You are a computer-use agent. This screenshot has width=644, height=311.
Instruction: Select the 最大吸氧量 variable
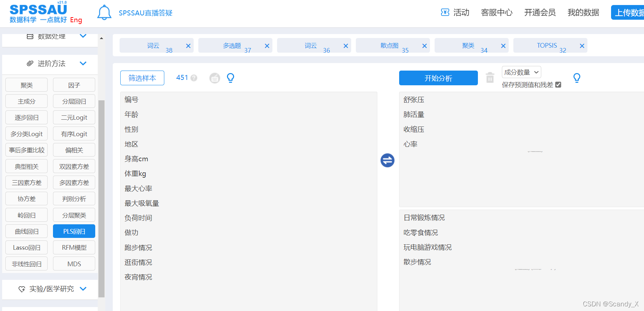tap(142, 204)
